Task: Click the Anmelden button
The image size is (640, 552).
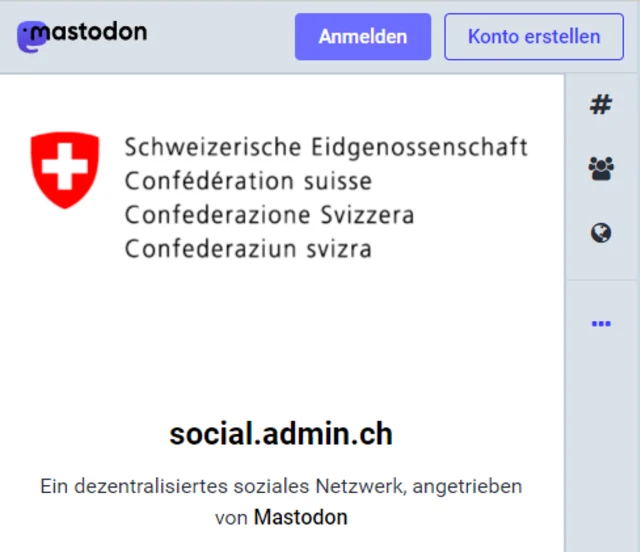Action: 362,37
